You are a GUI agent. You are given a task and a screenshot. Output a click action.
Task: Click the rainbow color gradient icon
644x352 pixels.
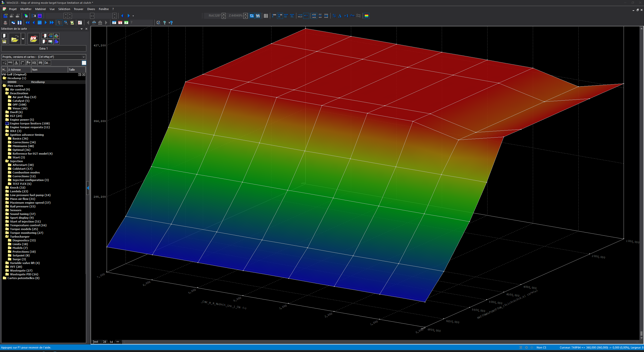pos(367,16)
